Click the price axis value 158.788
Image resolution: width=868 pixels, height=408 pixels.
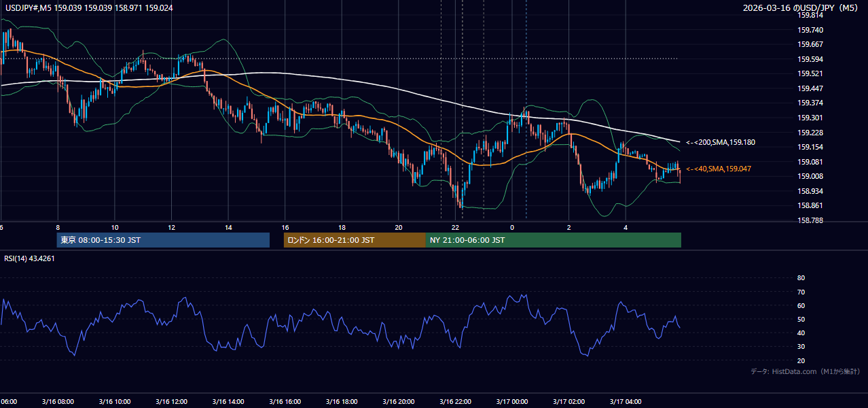810,220
